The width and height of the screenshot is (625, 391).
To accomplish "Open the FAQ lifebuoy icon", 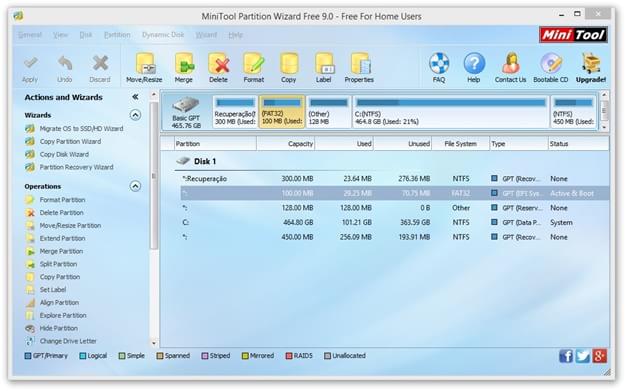I will click(x=439, y=63).
